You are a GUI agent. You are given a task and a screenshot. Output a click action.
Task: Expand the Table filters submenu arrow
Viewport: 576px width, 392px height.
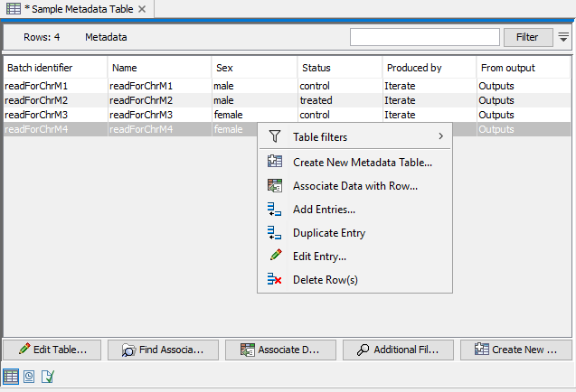coord(440,137)
